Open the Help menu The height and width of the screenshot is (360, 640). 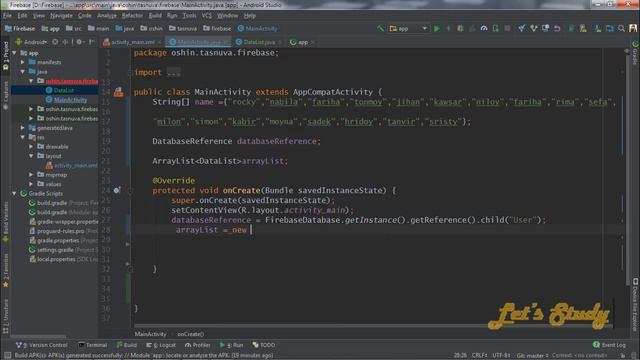click(x=250, y=16)
